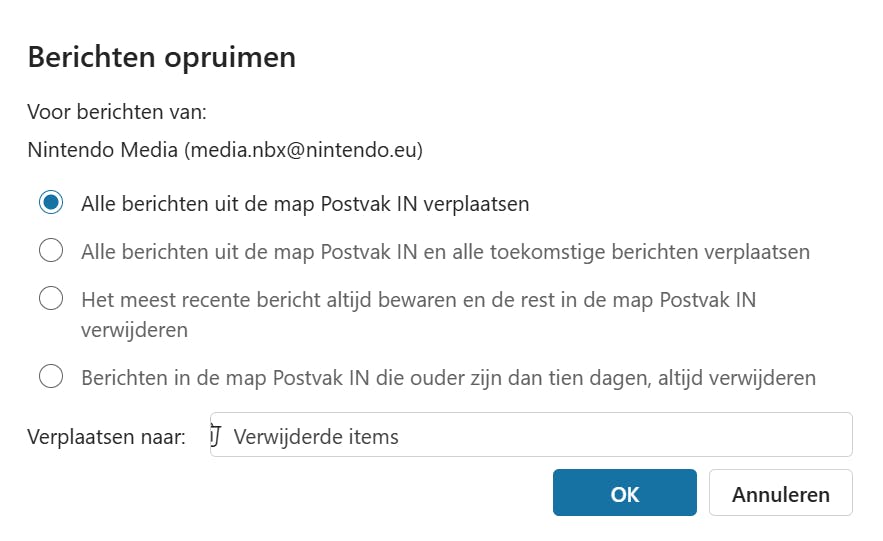Click wrapped word 'verwijderen' under third option
Image resolution: width=883 pixels, height=541 pixels.
[x=135, y=329]
